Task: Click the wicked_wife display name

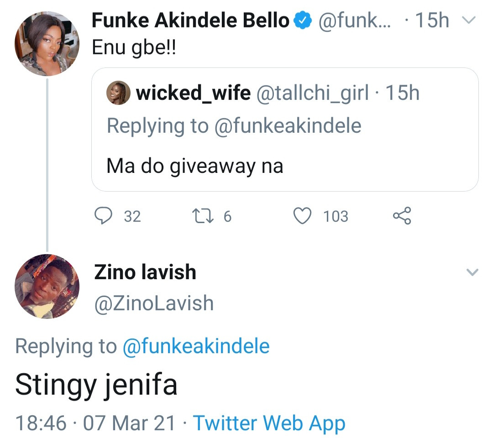Action: pyautogui.click(x=193, y=93)
